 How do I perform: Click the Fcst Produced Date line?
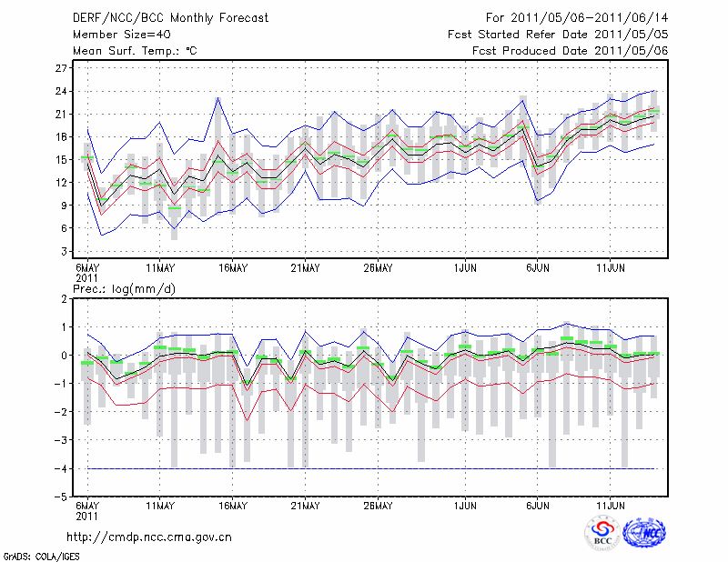(570, 51)
